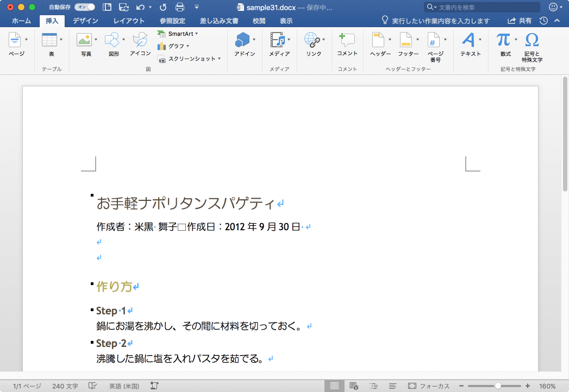Redo/repeat the last action

(x=163, y=7)
